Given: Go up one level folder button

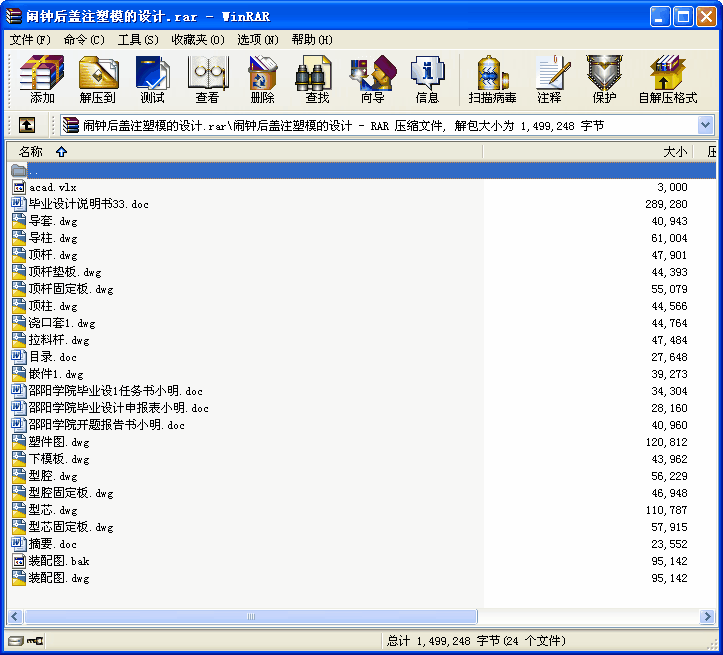Looking at the screenshot, I should point(26,125).
